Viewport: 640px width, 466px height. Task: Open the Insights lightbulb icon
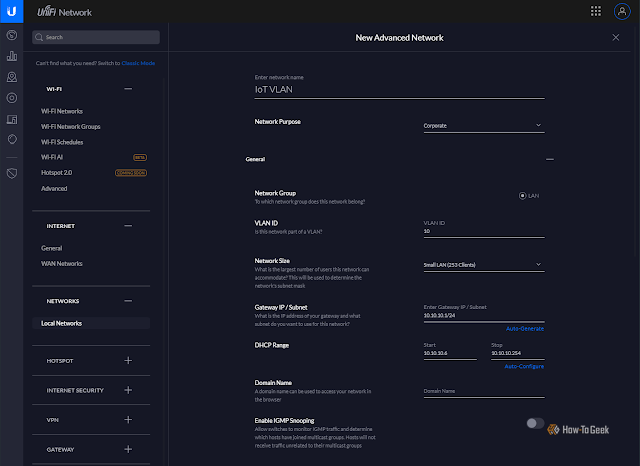click(12, 140)
